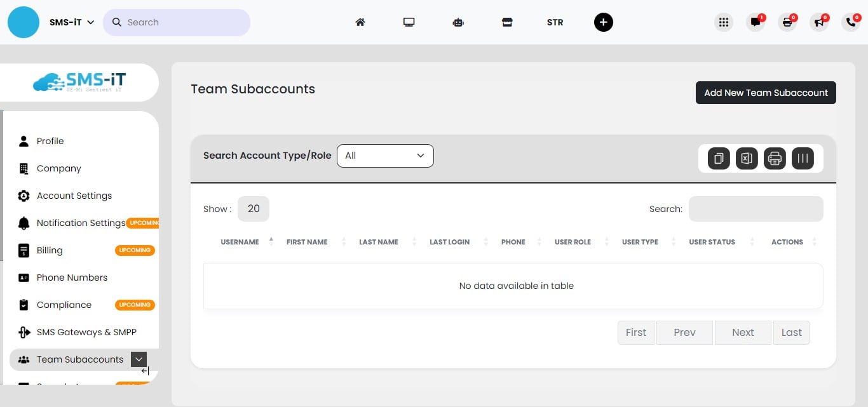Open the Search Account Type/Role dropdown

(x=385, y=156)
